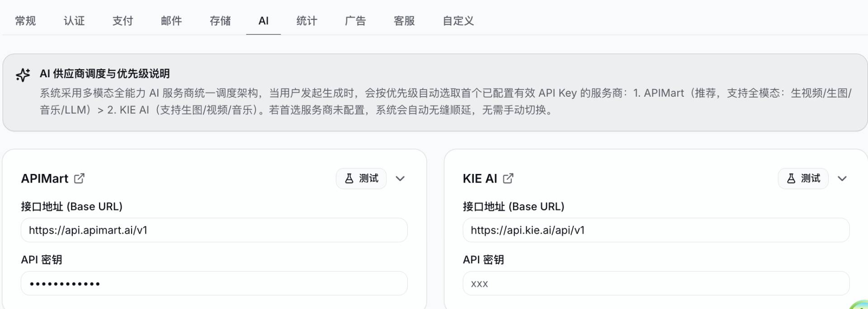Click the flask icon in APIMart test button
The width and height of the screenshot is (868, 309).
[349, 178]
